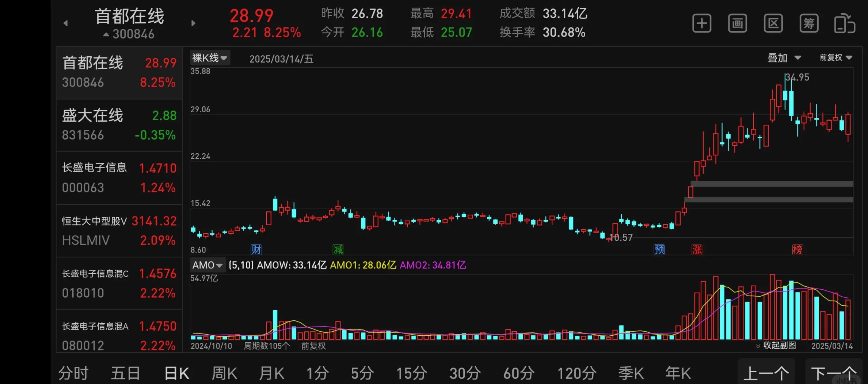Switch to 分时 intraday tab
The image size is (868, 384).
coord(73,373)
